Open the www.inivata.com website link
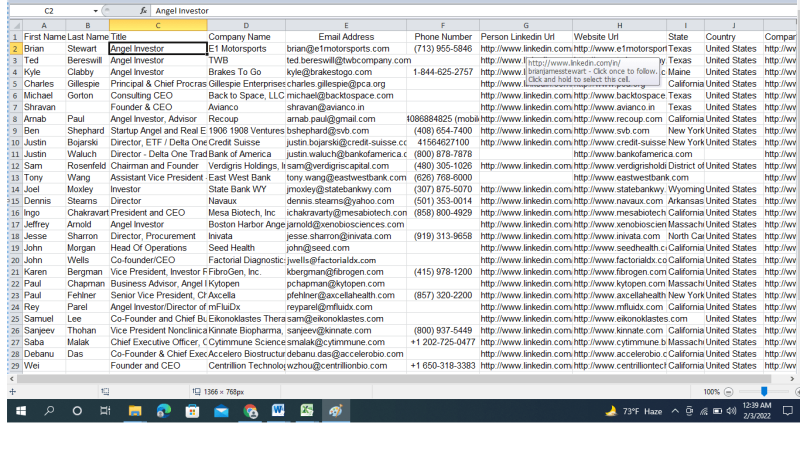The width and height of the screenshot is (800, 450). tap(619, 236)
